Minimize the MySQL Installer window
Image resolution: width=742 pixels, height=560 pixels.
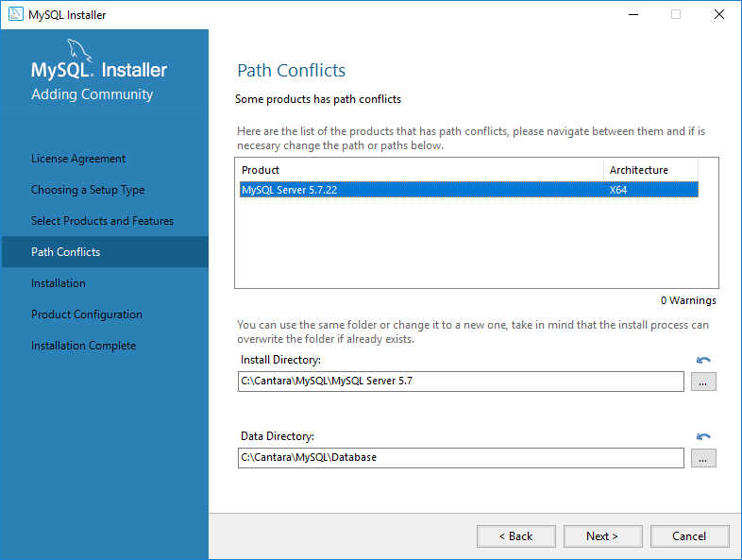pos(632,14)
